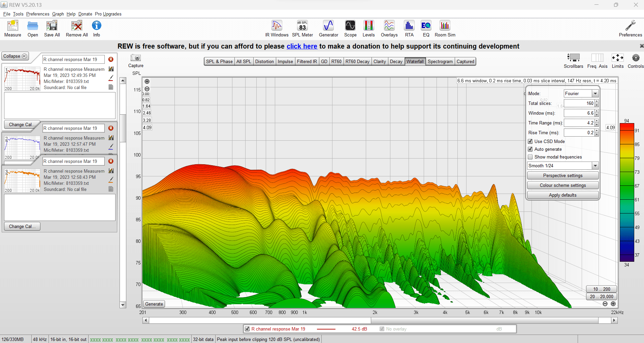Uncheck R channel response trace checkbox
Viewport: 644px width, 343px height.
(x=247, y=329)
